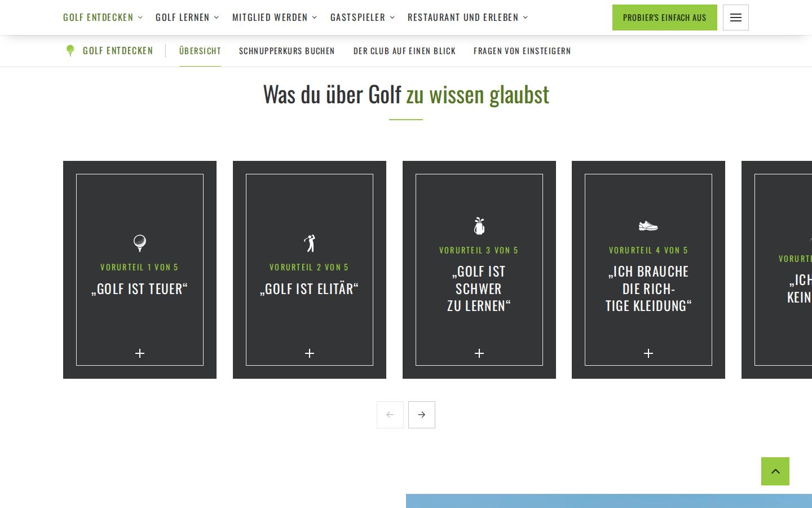Click the golf bag icon on card 3
This screenshot has height=508, width=812.
pyautogui.click(x=479, y=226)
